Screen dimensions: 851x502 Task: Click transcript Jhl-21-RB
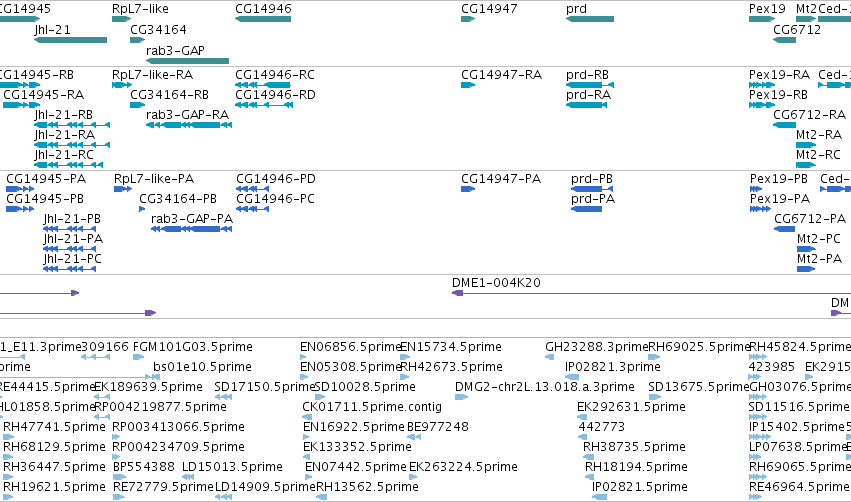point(72,125)
